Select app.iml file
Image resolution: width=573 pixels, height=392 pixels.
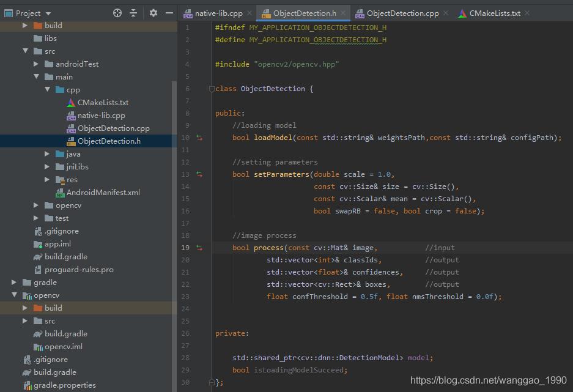click(57, 244)
